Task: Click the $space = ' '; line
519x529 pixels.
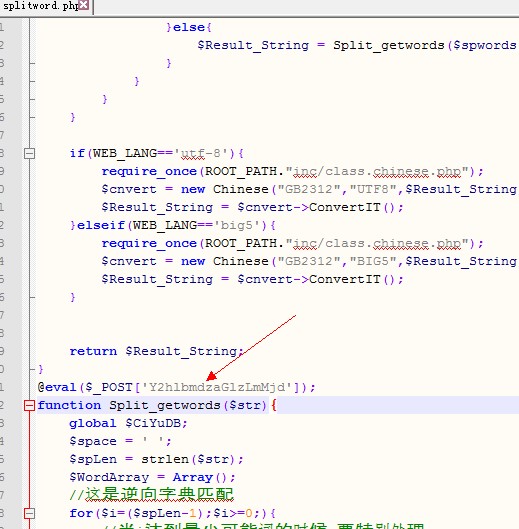Action: tap(120, 441)
